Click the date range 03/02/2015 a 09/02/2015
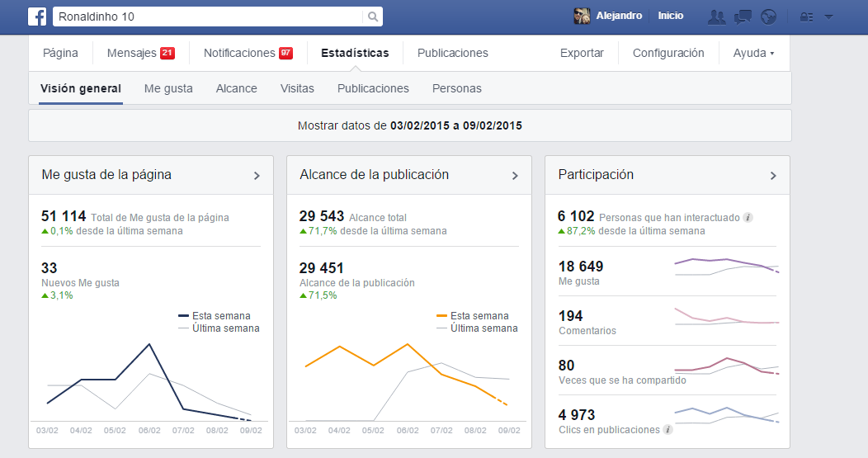The image size is (868, 458). click(x=456, y=125)
